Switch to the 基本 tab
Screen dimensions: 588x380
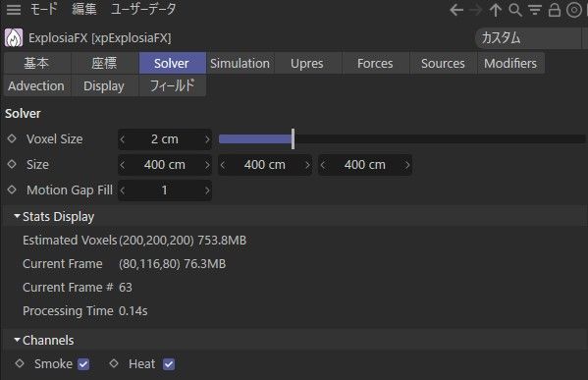pos(36,63)
